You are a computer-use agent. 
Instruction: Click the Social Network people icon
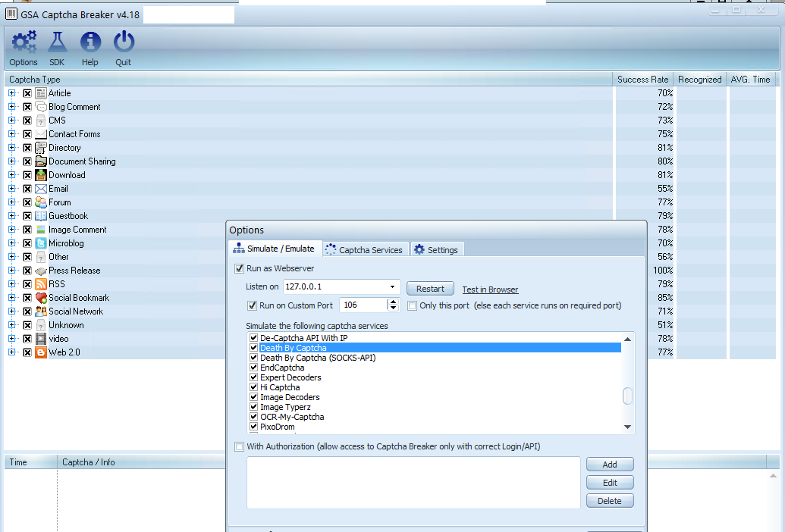[x=41, y=311]
